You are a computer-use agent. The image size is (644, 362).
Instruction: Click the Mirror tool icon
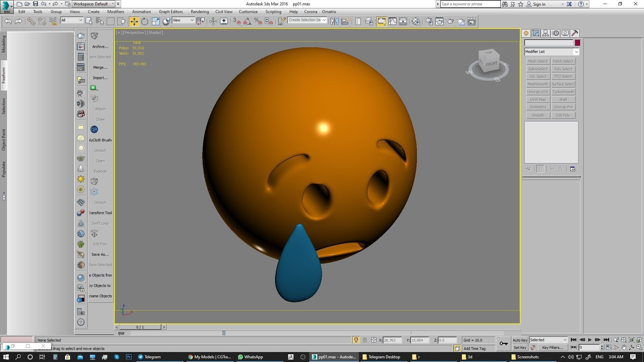[x=334, y=21]
